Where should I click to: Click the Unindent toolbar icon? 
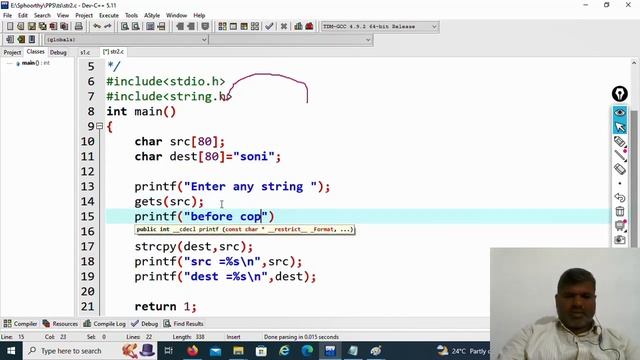(x=180, y=27)
